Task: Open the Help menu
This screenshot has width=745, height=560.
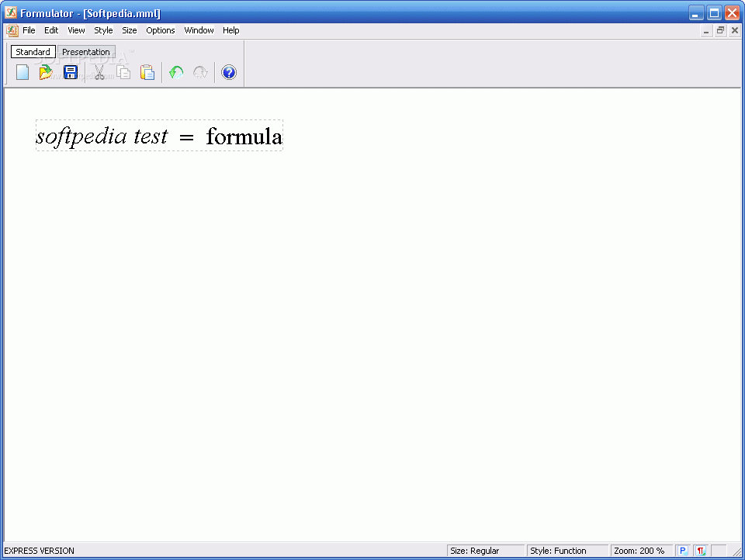Action: point(231,30)
